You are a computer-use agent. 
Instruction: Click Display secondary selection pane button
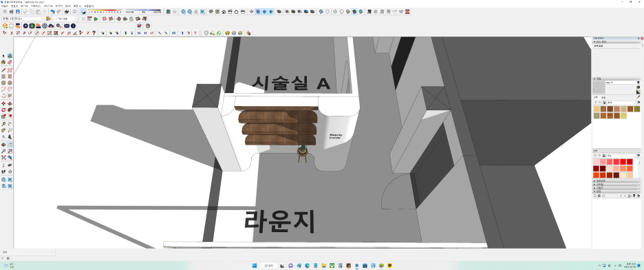pos(638,83)
